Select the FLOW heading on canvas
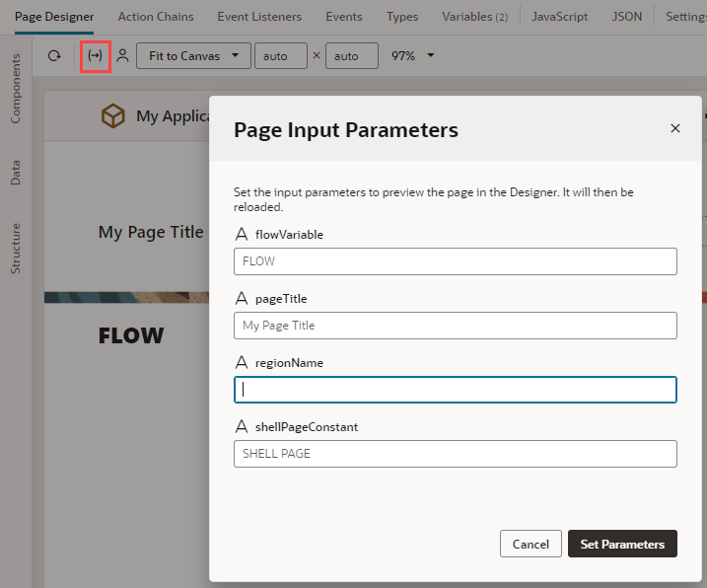Viewport: 707px width, 588px height. coord(131,335)
